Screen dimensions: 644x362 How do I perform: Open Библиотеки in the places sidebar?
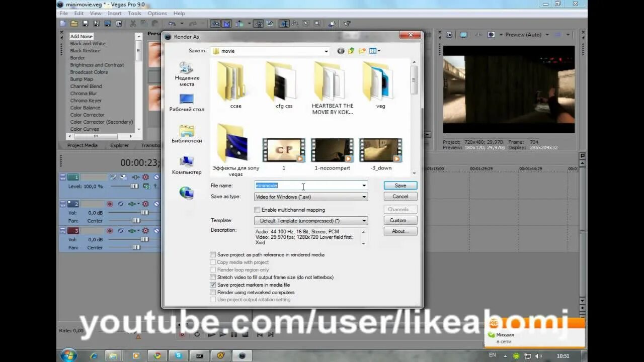pyautogui.click(x=187, y=133)
